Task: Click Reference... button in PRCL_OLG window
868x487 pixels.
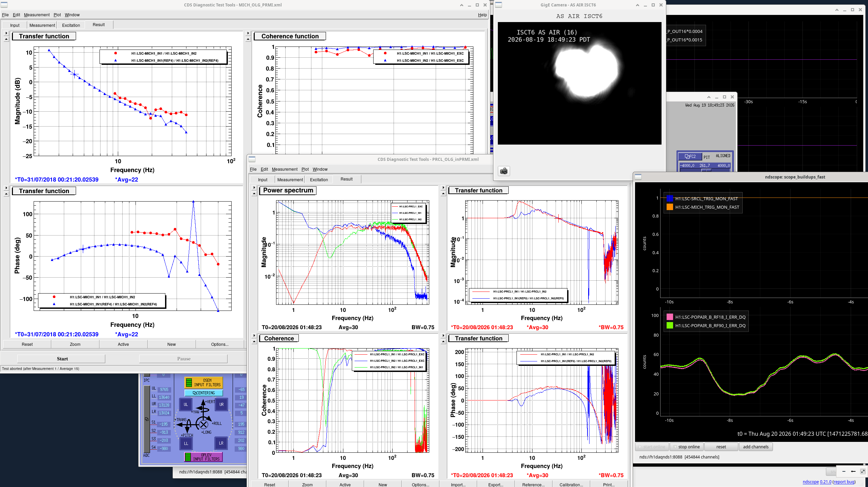Action: click(x=534, y=484)
